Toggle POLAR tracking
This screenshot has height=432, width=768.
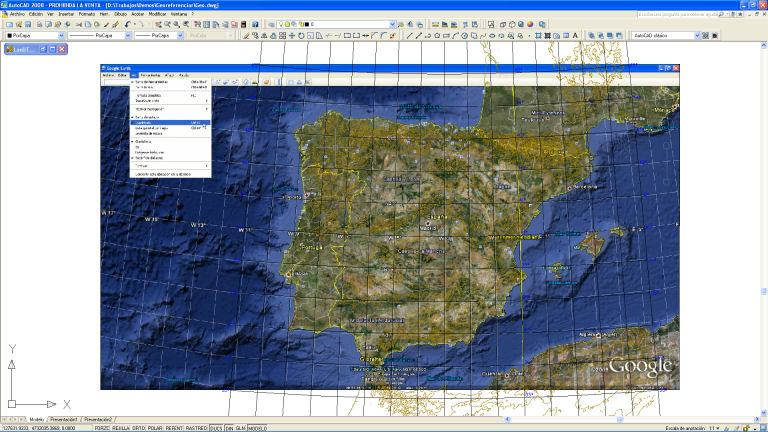155,428
